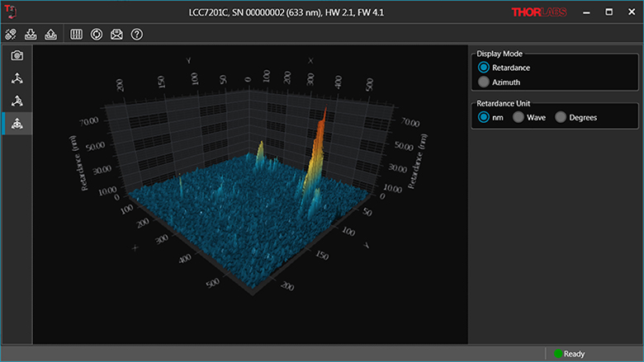Screen dimensions: 644x362
Task: Set retardance unit to nm
Action: [x=485, y=117]
